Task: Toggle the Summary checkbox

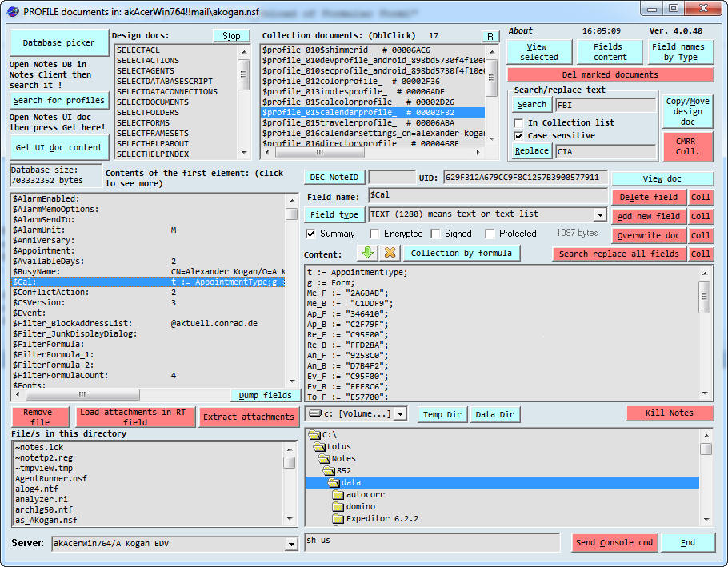Action: 310,234
